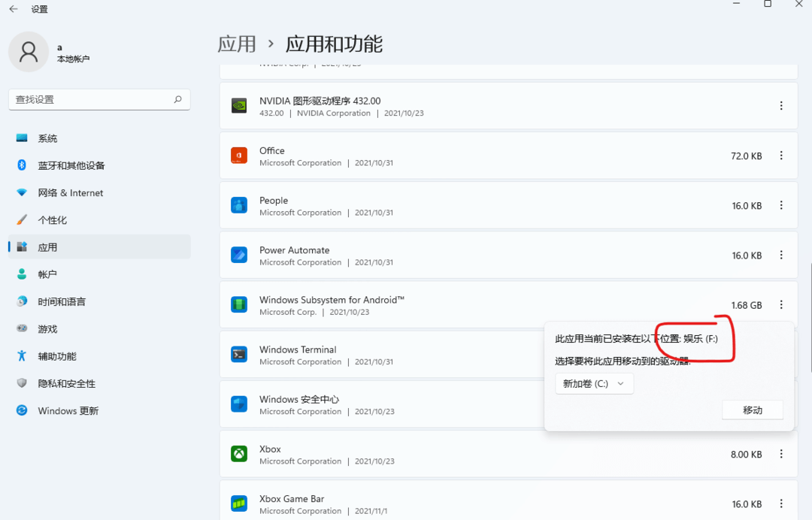Click the accessibility figure icon
Screen dimensions: 812x520
[x=22, y=355]
